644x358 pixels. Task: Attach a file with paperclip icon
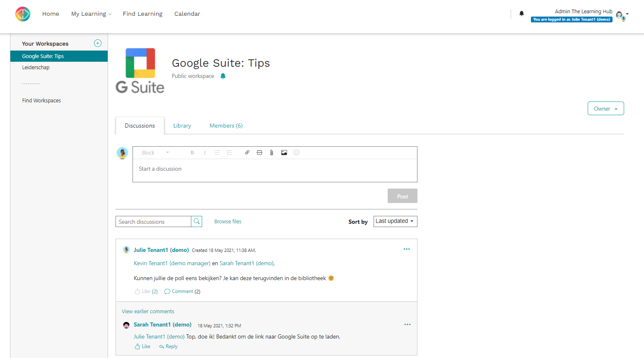[x=272, y=152]
